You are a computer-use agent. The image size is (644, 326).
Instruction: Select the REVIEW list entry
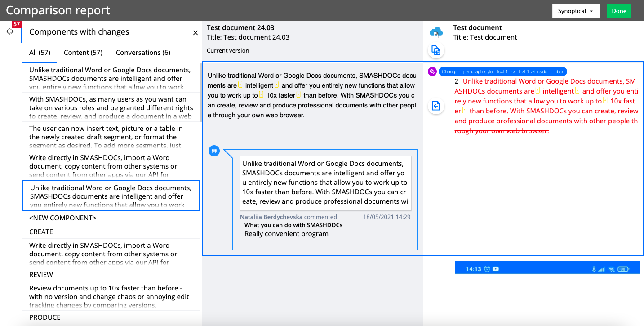tap(111, 275)
